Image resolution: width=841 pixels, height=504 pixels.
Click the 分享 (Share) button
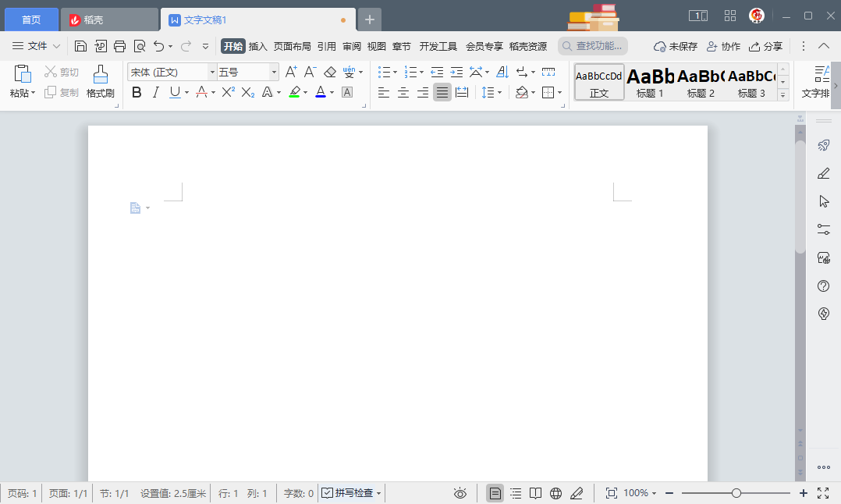765,46
